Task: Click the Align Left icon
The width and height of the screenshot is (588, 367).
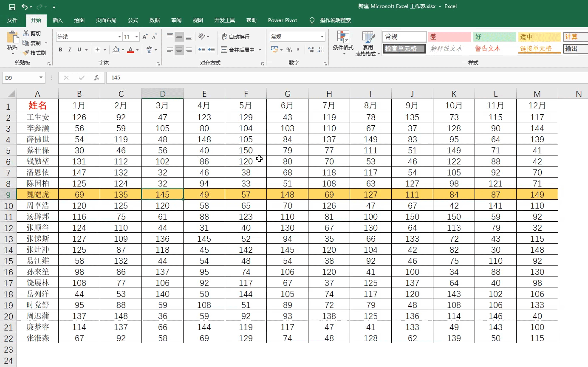Action: 170,50
